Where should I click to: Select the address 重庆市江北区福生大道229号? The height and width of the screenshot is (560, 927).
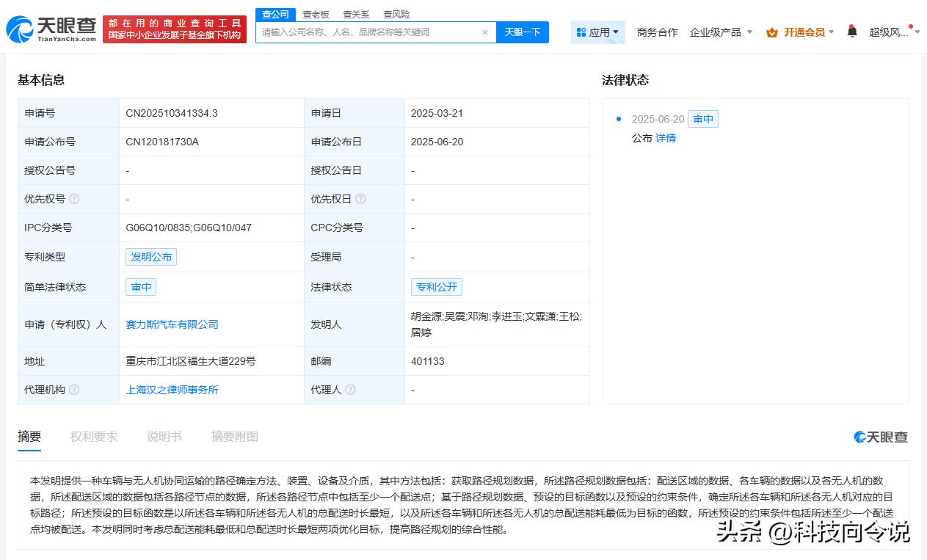(x=191, y=361)
